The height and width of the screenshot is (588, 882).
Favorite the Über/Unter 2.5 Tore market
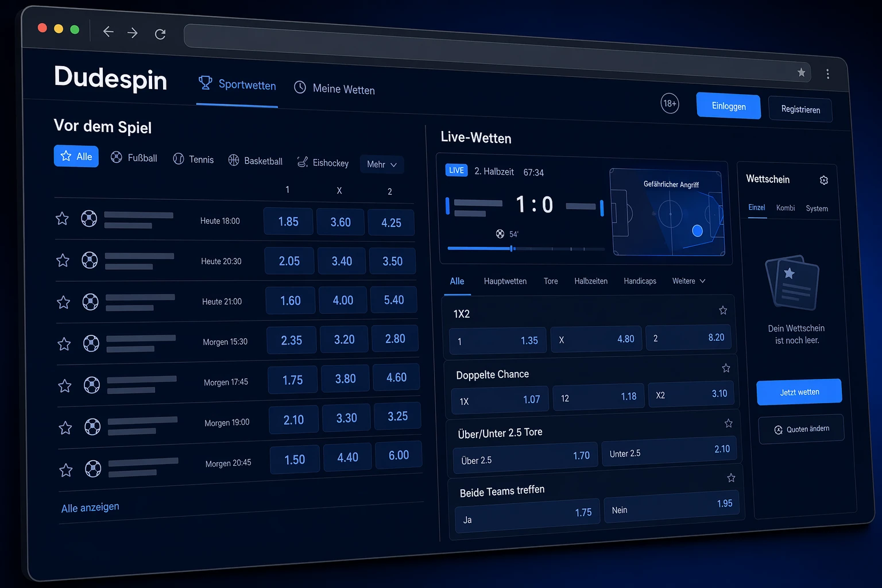point(728,424)
